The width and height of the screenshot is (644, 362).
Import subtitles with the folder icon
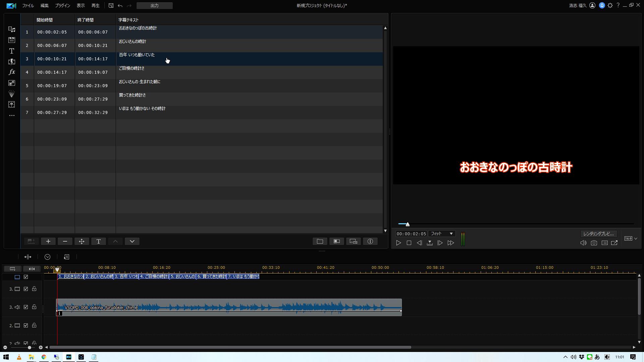click(320, 241)
